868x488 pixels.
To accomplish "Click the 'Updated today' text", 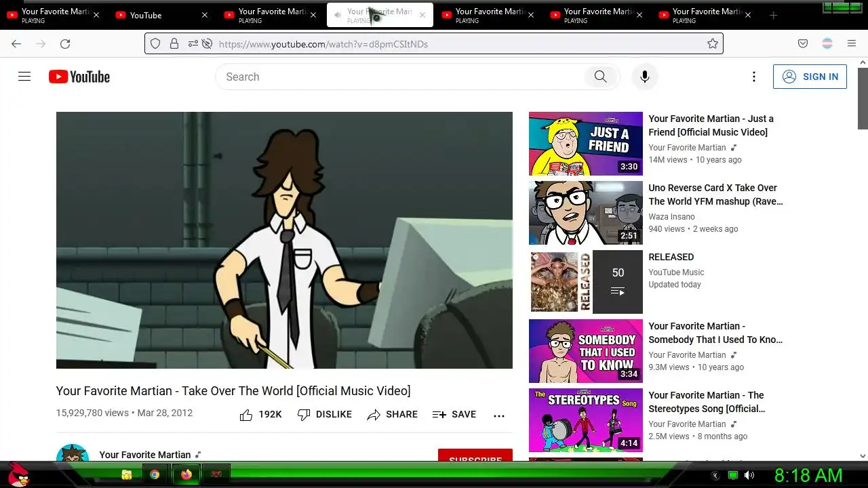I will coord(675,285).
